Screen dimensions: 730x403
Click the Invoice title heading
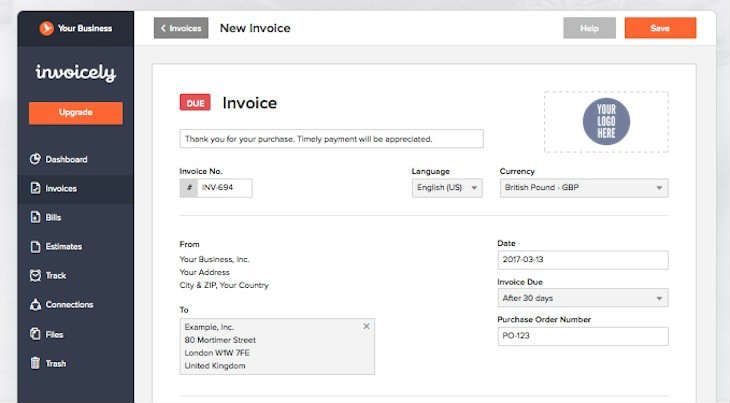250,103
